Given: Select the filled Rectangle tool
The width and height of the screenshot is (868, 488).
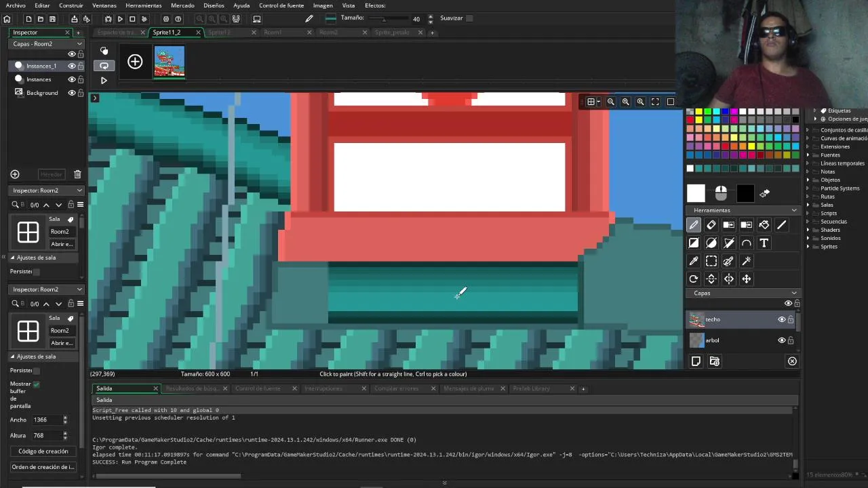Looking at the screenshot, I should pos(694,243).
